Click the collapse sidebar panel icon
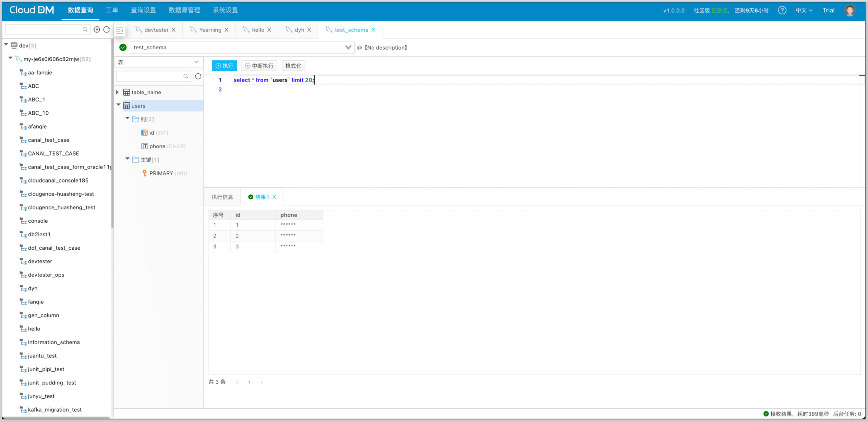The height and width of the screenshot is (422, 868). 120,30
